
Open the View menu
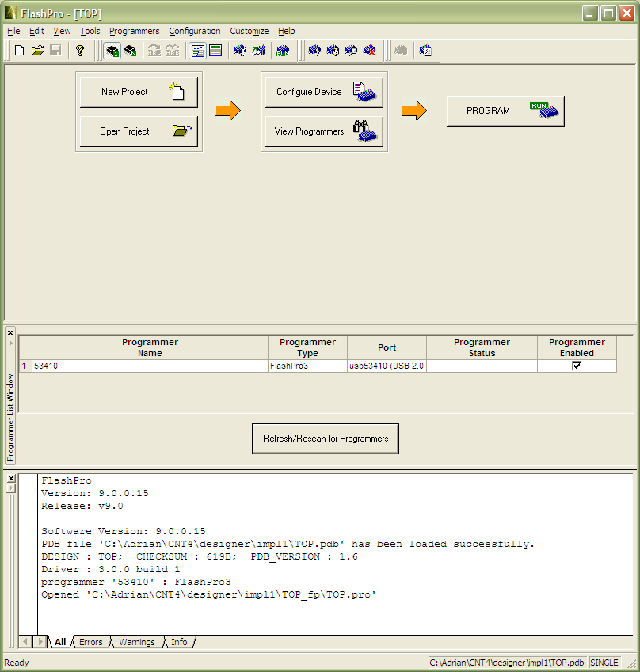coord(62,31)
